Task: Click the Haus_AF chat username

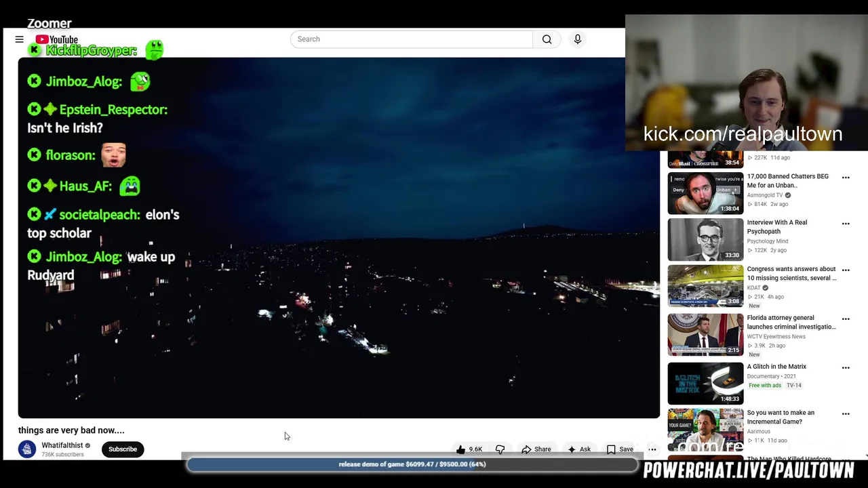Action: tap(85, 186)
